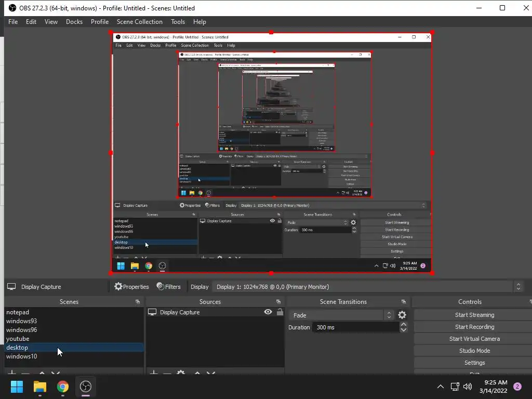The width and height of the screenshot is (532, 399).
Task: Open the notification badge showing 2
Action: pyautogui.click(x=517, y=387)
